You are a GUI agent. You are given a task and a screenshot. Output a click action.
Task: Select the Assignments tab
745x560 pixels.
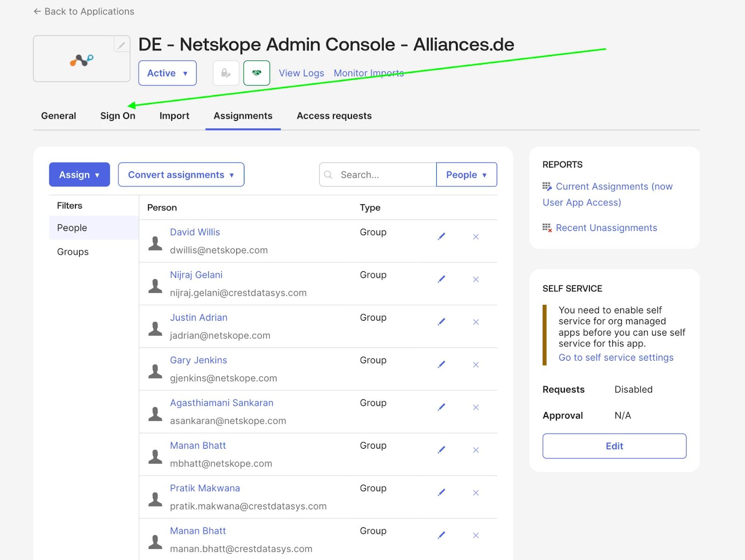tap(243, 115)
